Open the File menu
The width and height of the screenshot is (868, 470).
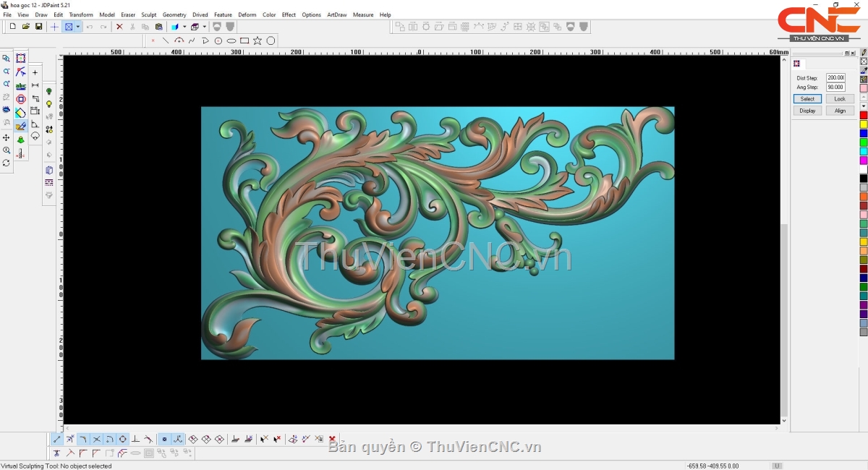[7, 14]
